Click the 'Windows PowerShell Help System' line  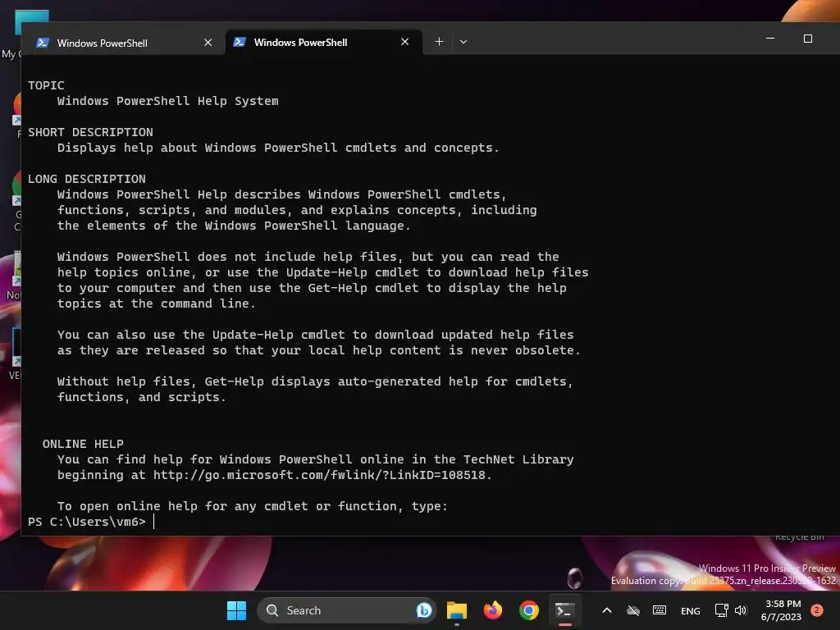pos(167,101)
